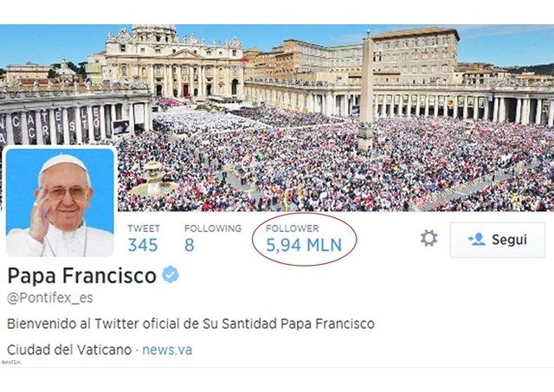Click the fountain in the banner image
Screen dimensions: 554x392
(153, 179)
